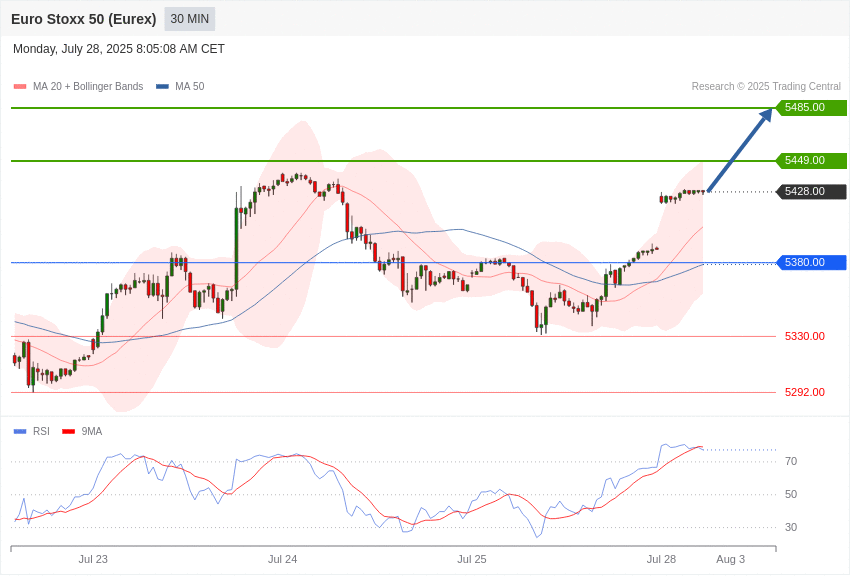The image size is (850, 576).
Task: Select the Jul 28 date axis label
Action: click(661, 559)
